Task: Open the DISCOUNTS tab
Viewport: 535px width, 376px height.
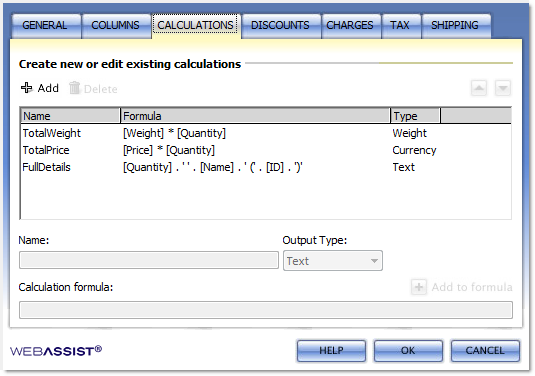Action: coord(280,26)
